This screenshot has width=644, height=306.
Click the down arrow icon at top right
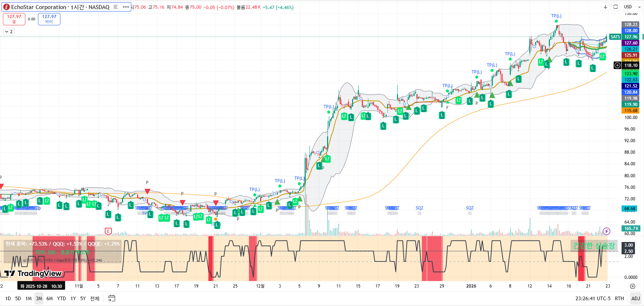tap(605, 7)
